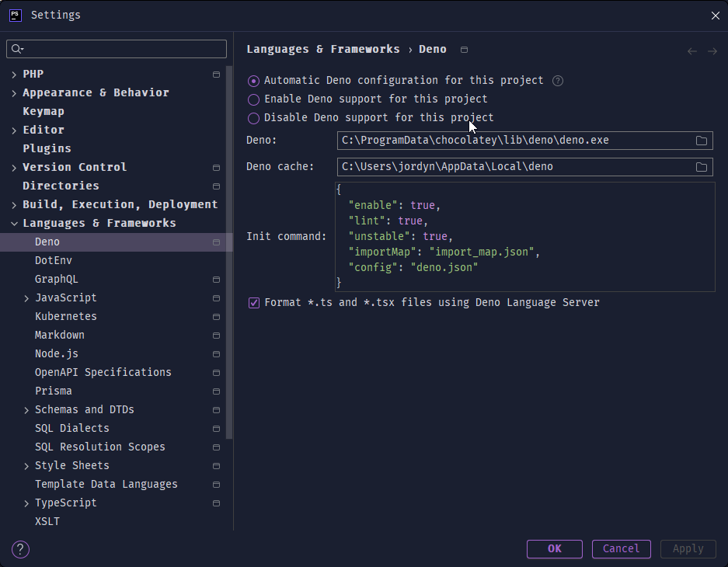
Task: Open the Plugins settings page
Action: [47, 148]
